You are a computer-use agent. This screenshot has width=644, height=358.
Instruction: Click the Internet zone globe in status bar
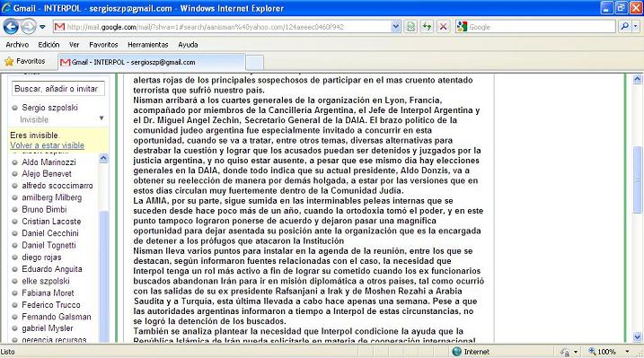point(456,352)
